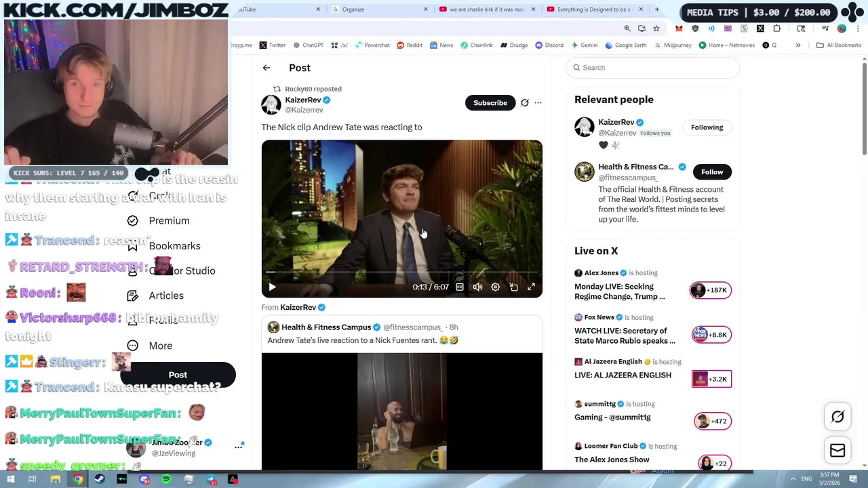This screenshot has width=868, height=488.
Task: Mute the video volume icon
Action: point(477,287)
